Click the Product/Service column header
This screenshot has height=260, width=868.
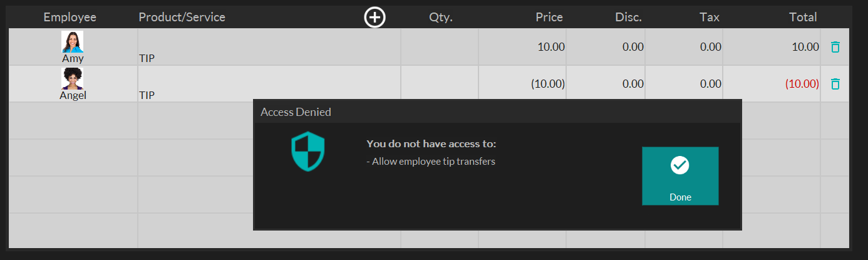tap(182, 18)
